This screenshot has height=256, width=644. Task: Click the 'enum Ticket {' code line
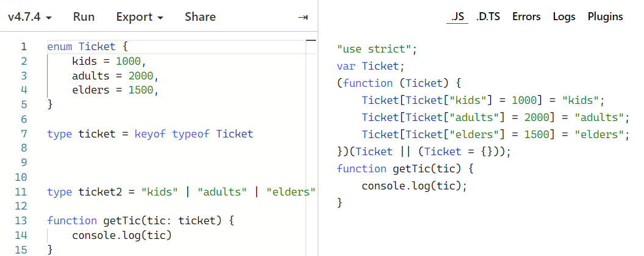coord(88,46)
